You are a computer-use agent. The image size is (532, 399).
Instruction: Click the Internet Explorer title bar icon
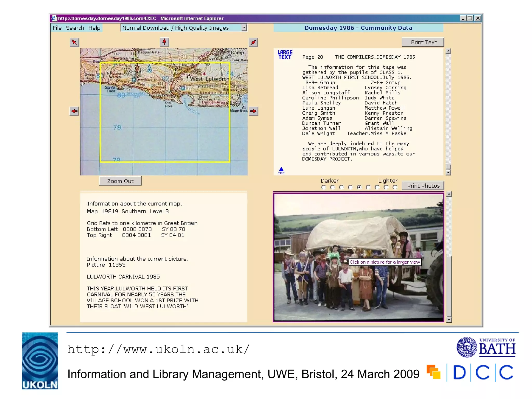[54, 18]
